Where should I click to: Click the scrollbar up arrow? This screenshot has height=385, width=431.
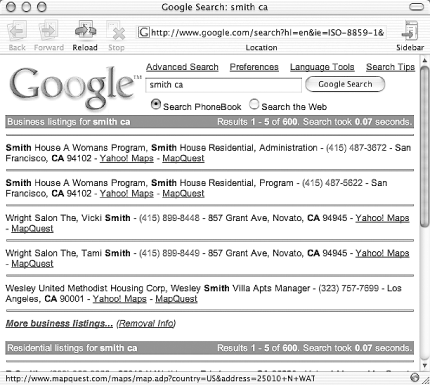(x=425, y=61)
